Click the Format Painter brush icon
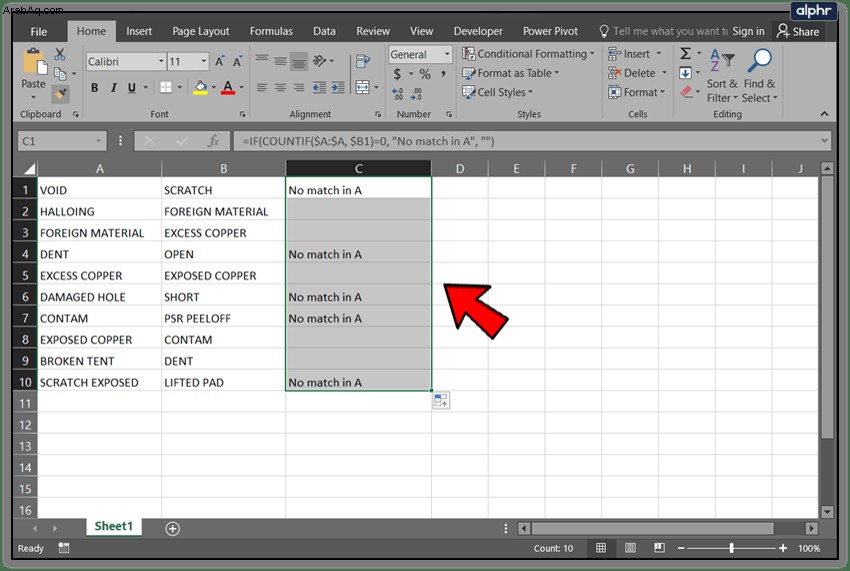This screenshot has height=571, width=850. [60, 94]
